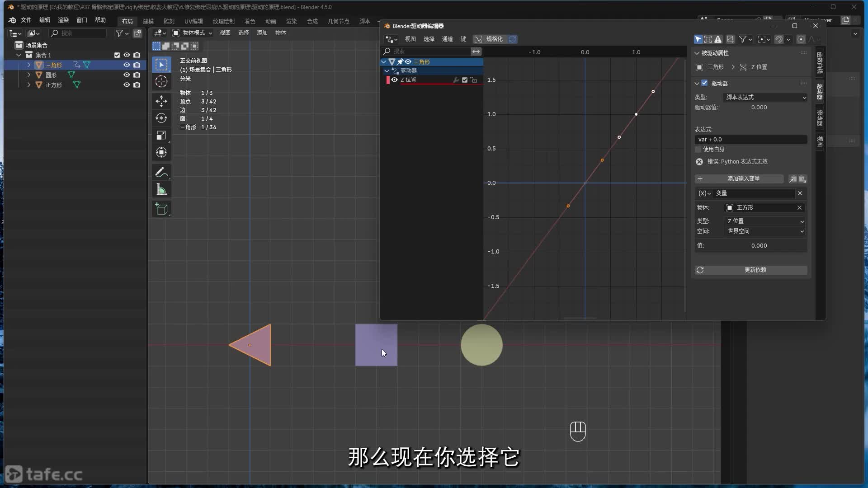Screen dimensions: 868x488
Task: Click the modifier wrench icon on Z 位置 channel
Action: [456, 80]
